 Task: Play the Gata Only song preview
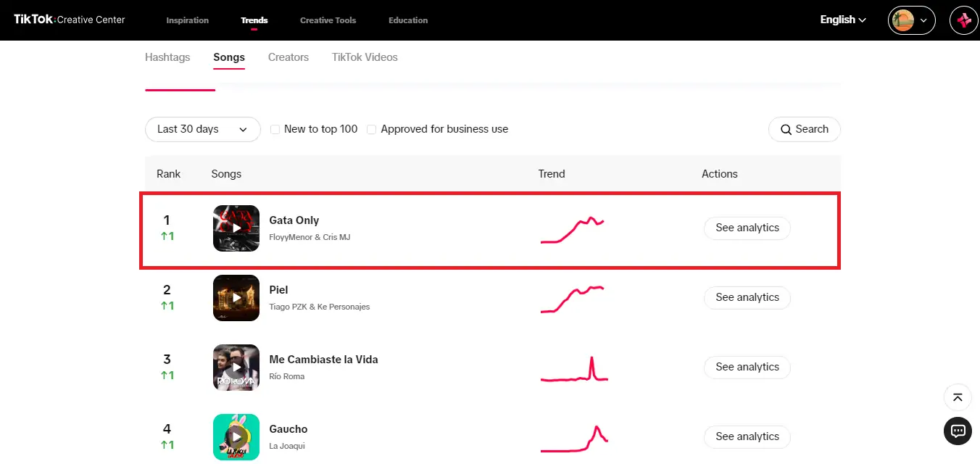pyautogui.click(x=236, y=228)
